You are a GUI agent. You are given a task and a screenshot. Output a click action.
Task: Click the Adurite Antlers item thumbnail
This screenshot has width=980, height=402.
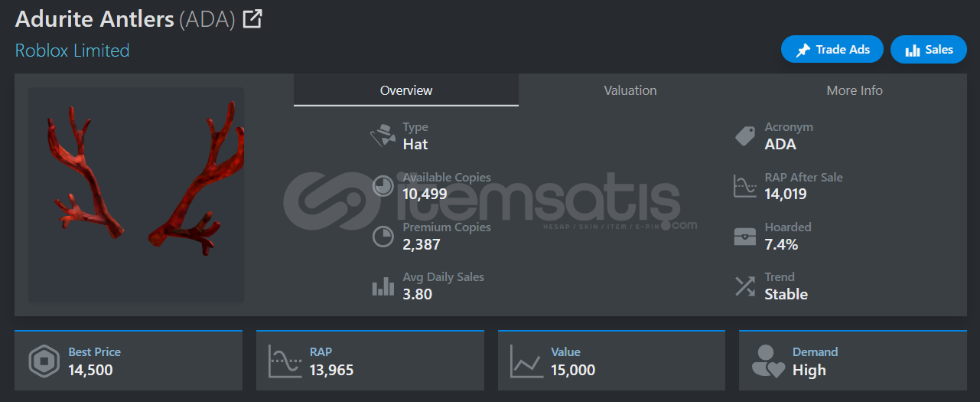click(x=136, y=194)
